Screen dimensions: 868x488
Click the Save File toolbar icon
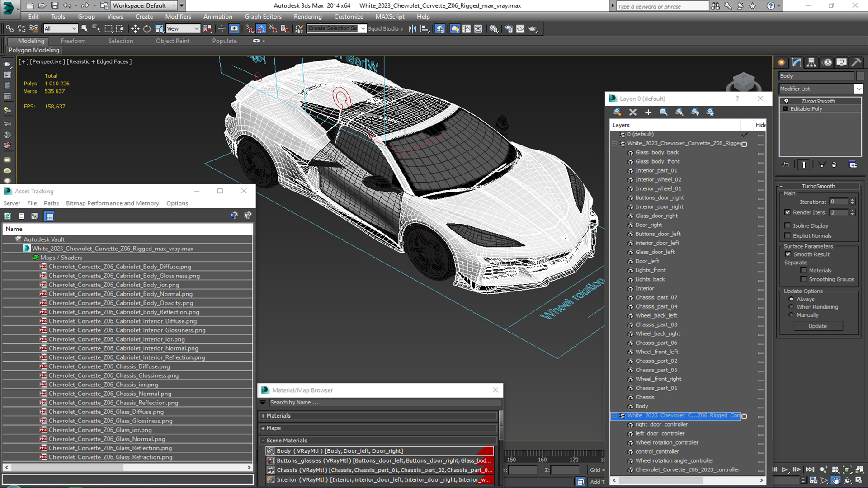55,5
